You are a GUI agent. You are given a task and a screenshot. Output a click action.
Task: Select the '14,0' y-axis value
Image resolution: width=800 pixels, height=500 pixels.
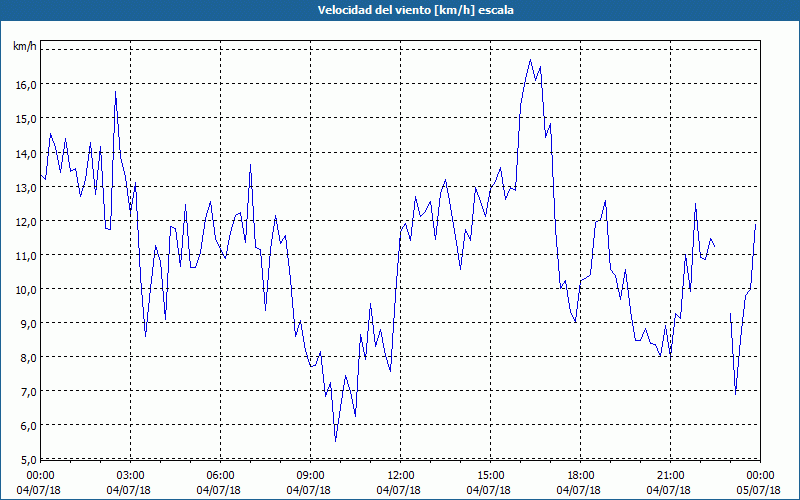(x=26, y=153)
